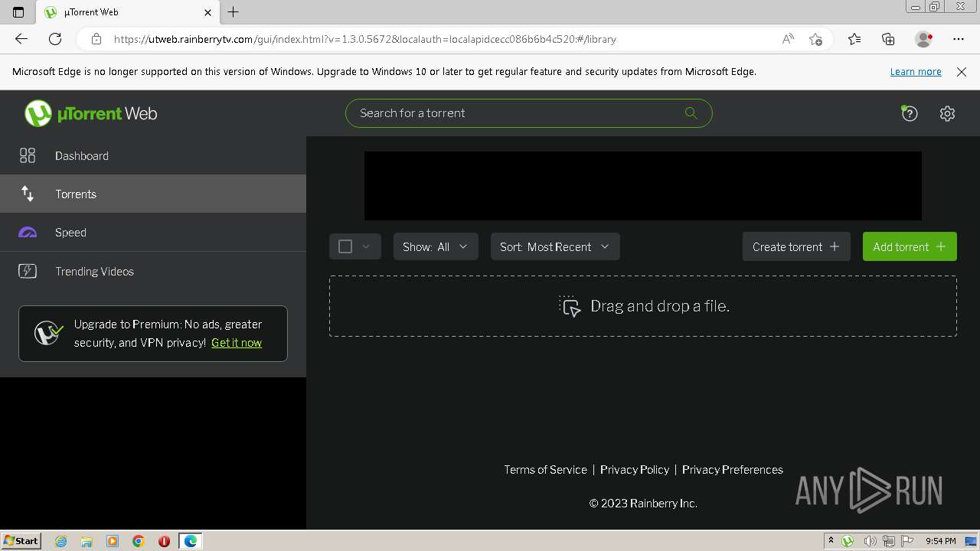
Task: Open Edge Settings and more menu
Action: click(x=959, y=39)
